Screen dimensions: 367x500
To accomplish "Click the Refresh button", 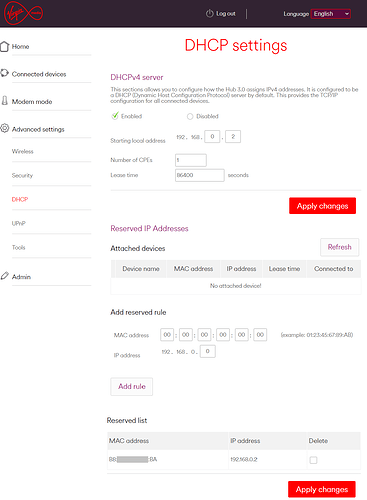I will pyautogui.click(x=339, y=247).
